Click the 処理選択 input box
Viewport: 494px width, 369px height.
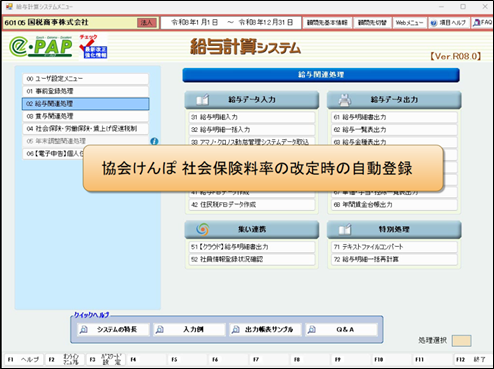click(x=462, y=341)
